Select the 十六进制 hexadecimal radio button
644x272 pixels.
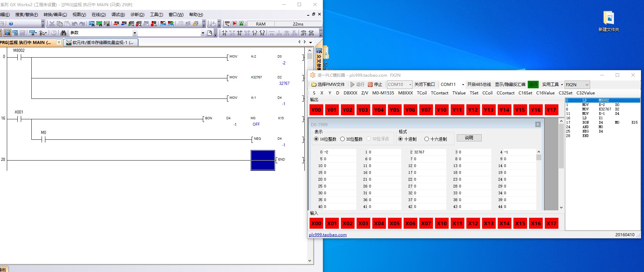click(426, 139)
